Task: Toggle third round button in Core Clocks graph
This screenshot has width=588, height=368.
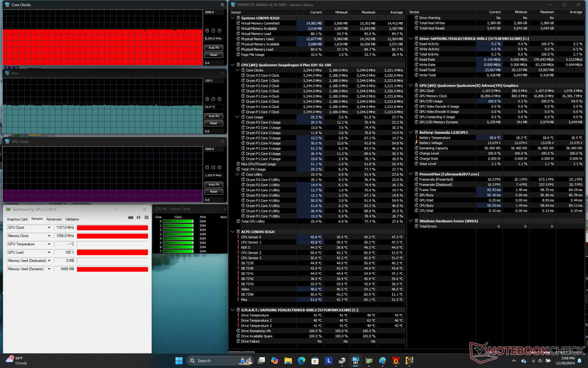Action: [x=219, y=31]
